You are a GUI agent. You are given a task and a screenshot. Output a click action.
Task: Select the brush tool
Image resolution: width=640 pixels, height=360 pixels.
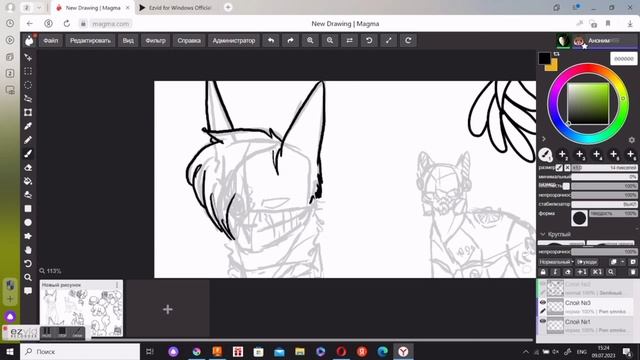click(28, 153)
